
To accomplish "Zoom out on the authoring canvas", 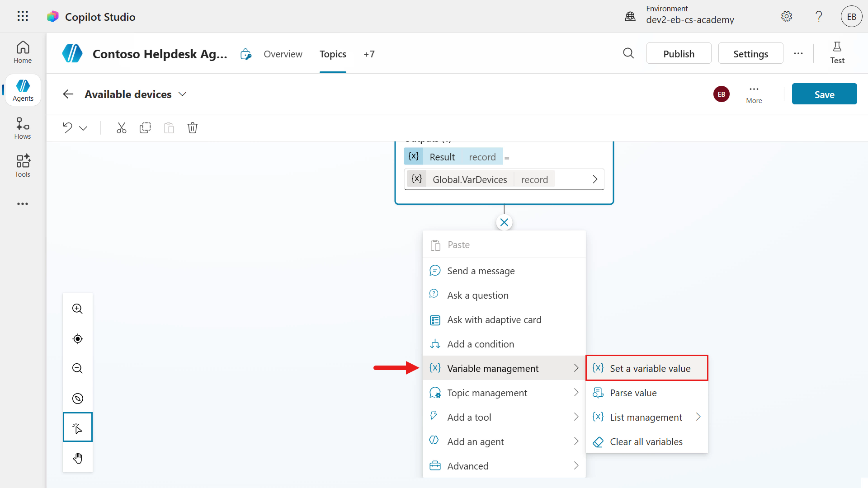I will [x=77, y=368].
